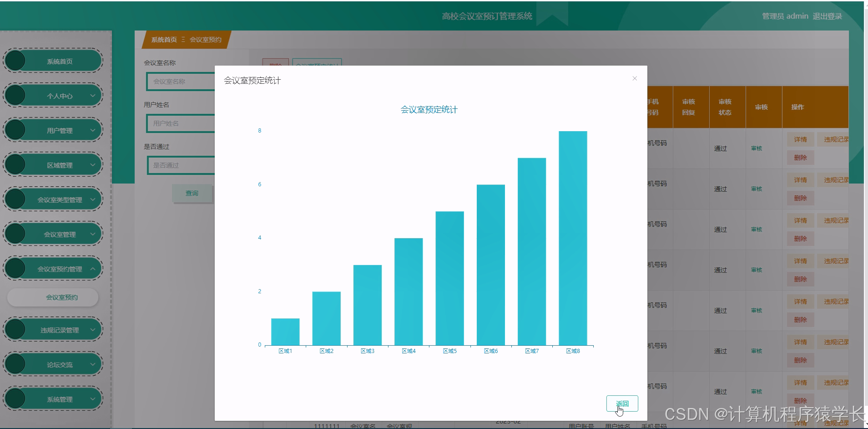Click 详情 button in third table row
The image size is (868, 429).
800,220
